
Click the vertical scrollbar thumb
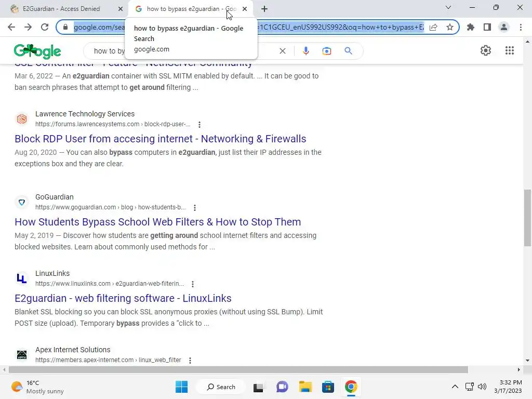click(x=527, y=218)
